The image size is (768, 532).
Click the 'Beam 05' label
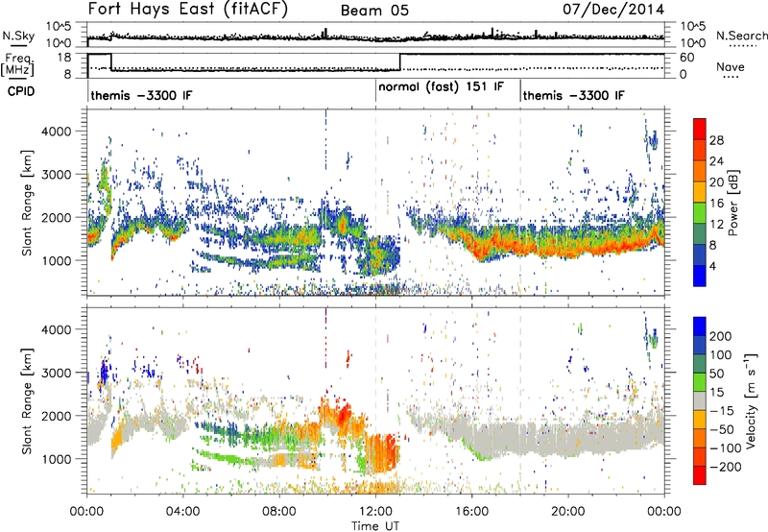coord(374,11)
